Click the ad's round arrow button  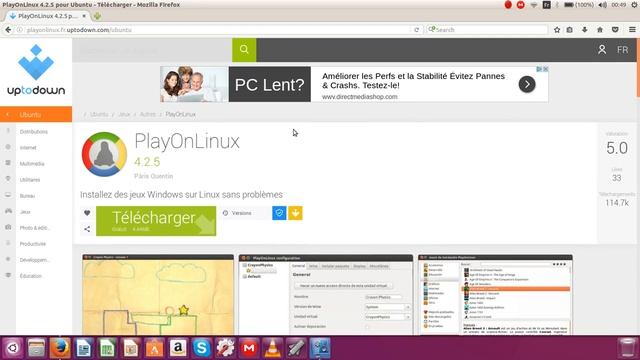tap(527, 84)
